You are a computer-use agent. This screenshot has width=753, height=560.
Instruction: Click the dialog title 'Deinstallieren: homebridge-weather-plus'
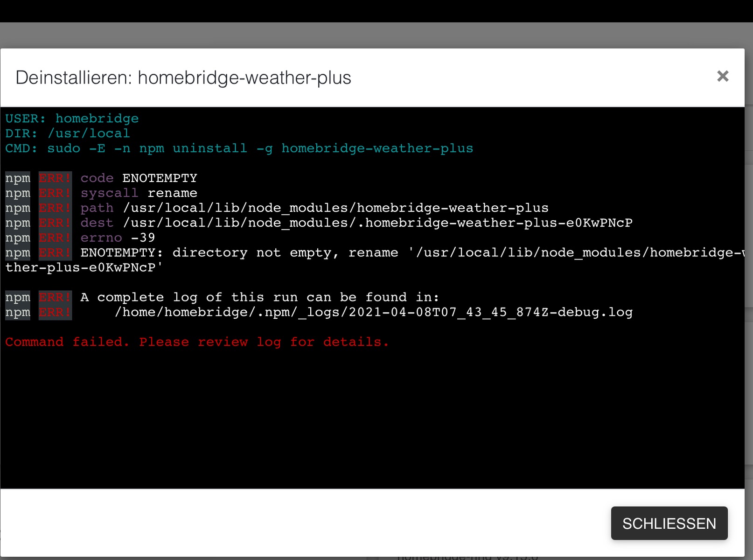pos(183,78)
